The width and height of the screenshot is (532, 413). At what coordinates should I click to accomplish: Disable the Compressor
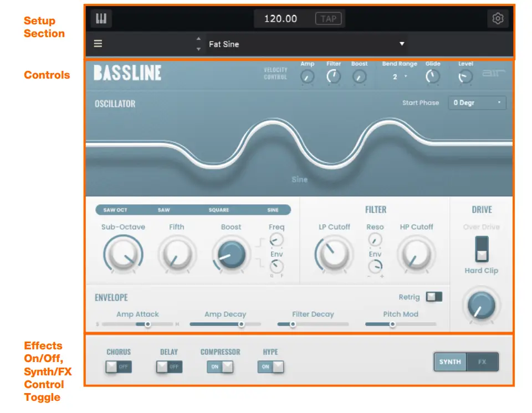pos(220,366)
